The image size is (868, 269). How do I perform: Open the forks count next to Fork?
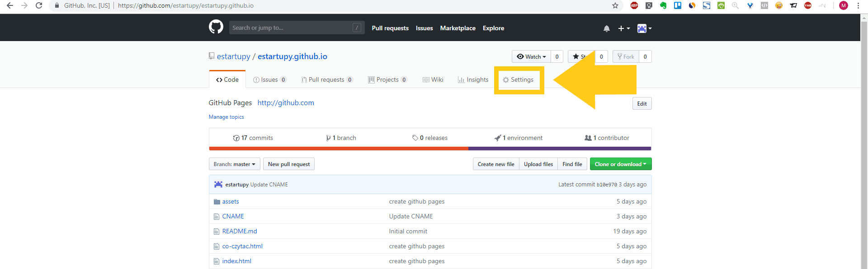pos(645,56)
